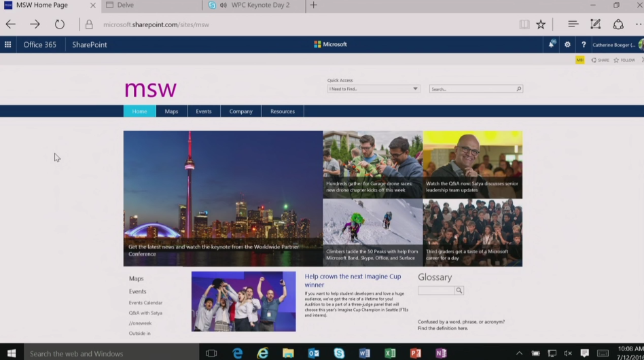Open the Toronto skyline keynote tile
This screenshot has width=644, height=360.
(223, 198)
